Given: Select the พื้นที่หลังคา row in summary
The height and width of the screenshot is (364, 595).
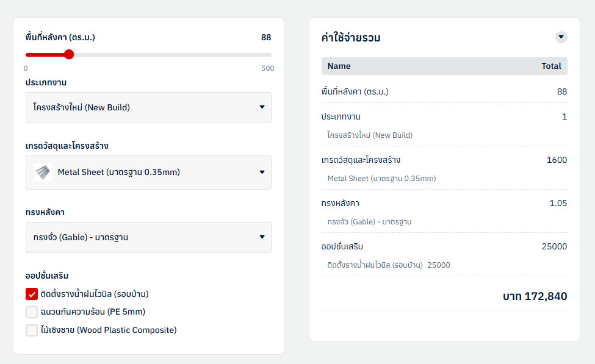Looking at the screenshot, I should (444, 91).
